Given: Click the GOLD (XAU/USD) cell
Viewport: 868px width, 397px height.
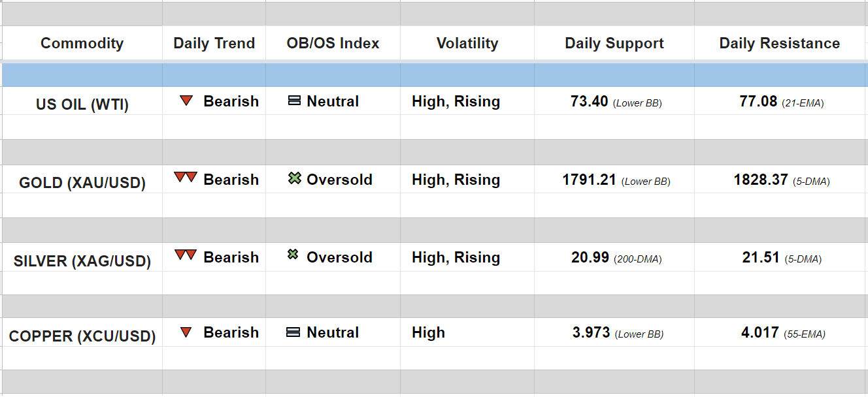Looking at the screenshot, I should [x=82, y=182].
